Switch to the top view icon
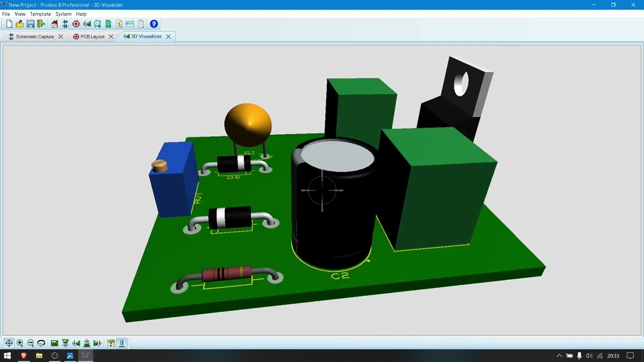Viewport: 644px width, 362px height. [x=54, y=343]
